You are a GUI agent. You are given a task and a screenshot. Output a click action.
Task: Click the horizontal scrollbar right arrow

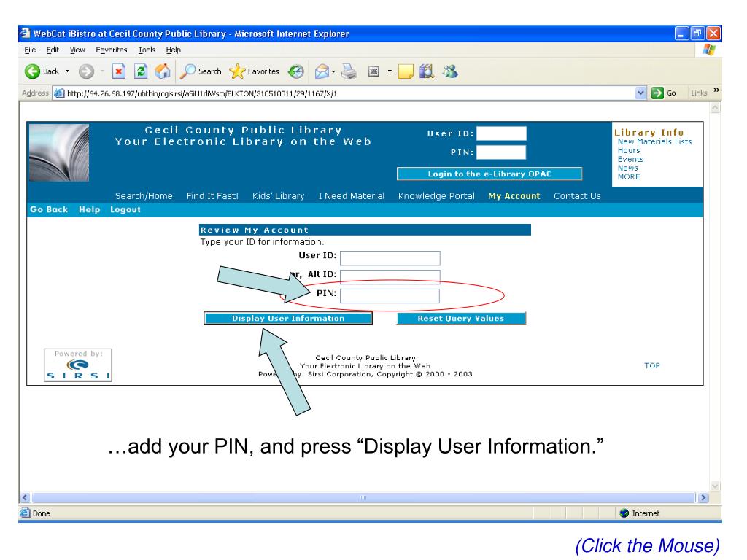tap(703, 497)
